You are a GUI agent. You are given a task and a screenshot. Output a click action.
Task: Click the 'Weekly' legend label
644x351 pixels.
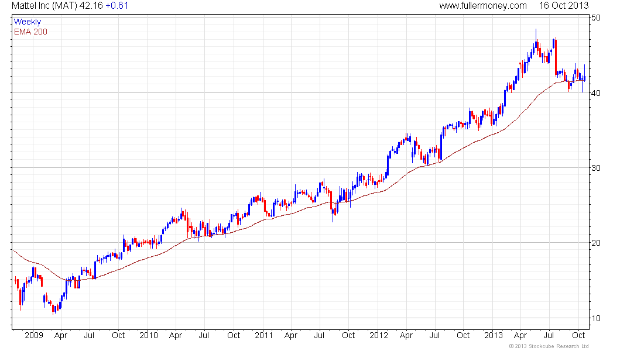pos(28,22)
